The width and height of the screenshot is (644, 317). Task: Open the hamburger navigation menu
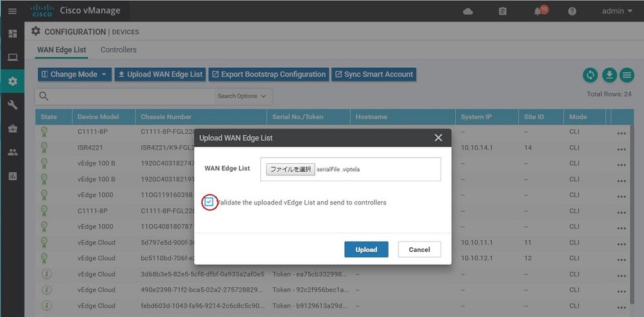pos(12,11)
